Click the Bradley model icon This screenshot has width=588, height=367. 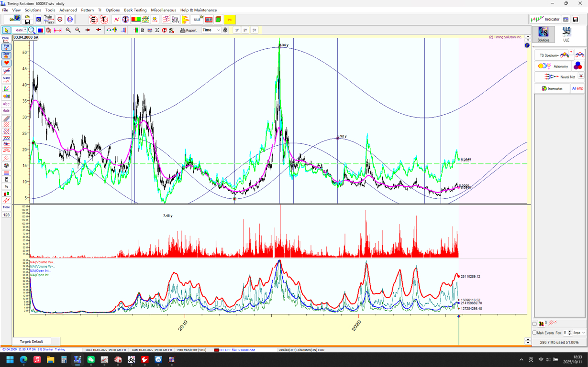(x=176, y=20)
